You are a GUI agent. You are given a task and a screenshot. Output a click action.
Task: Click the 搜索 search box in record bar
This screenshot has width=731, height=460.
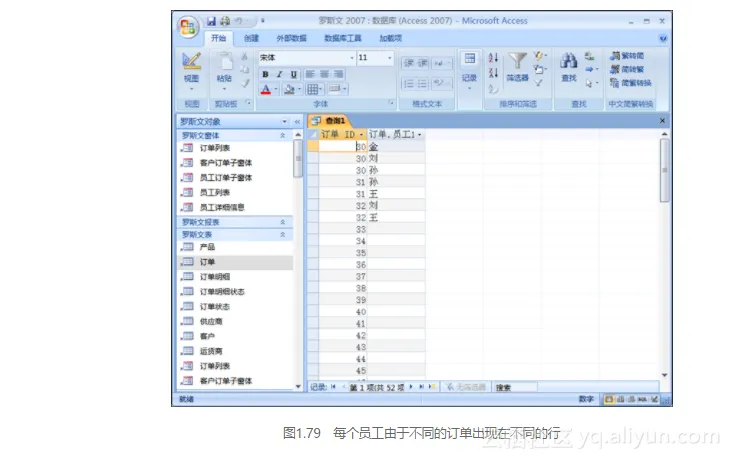pyautogui.click(x=515, y=387)
